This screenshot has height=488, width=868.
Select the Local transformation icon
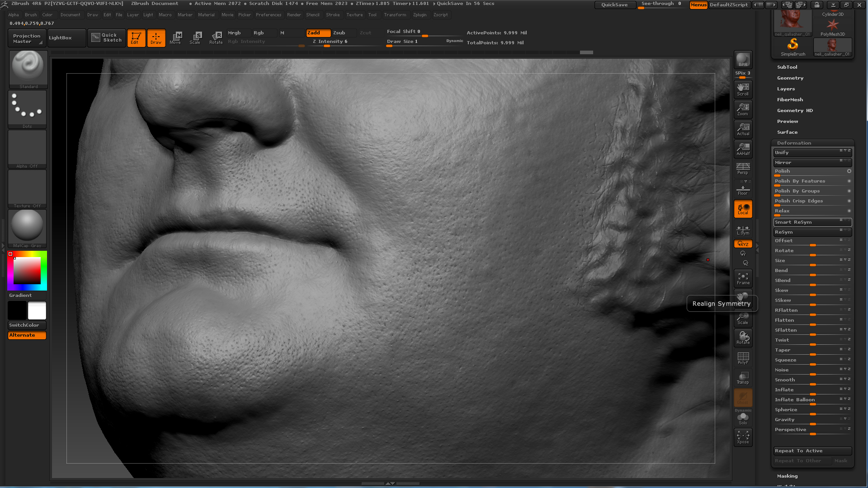pos(743,208)
